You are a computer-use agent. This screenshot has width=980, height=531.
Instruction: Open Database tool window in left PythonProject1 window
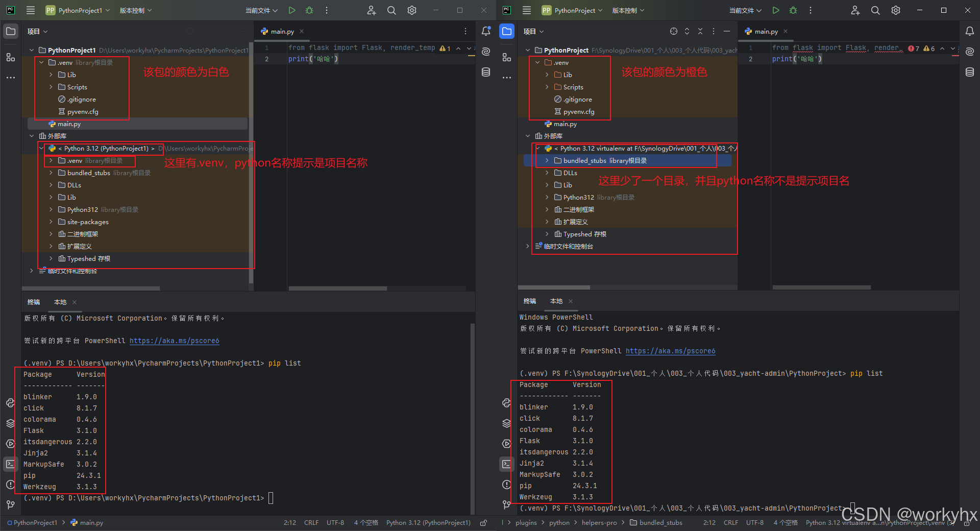pyautogui.click(x=486, y=72)
